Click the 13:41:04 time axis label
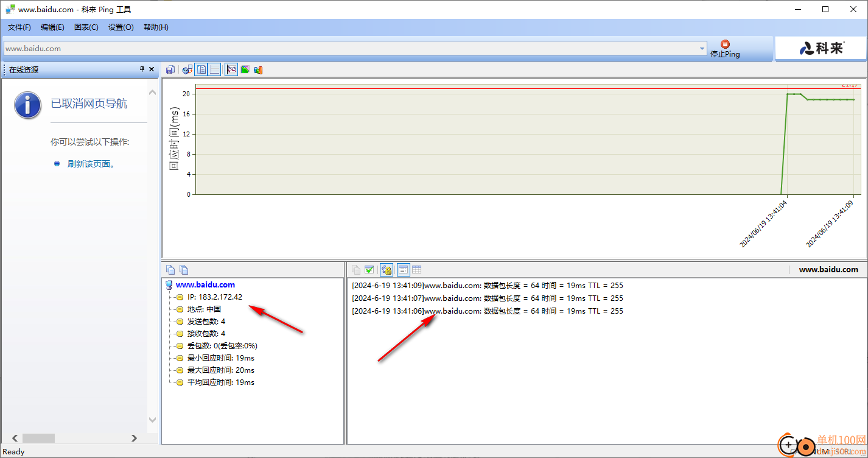Viewport: 868px width, 458px height. pos(763,224)
